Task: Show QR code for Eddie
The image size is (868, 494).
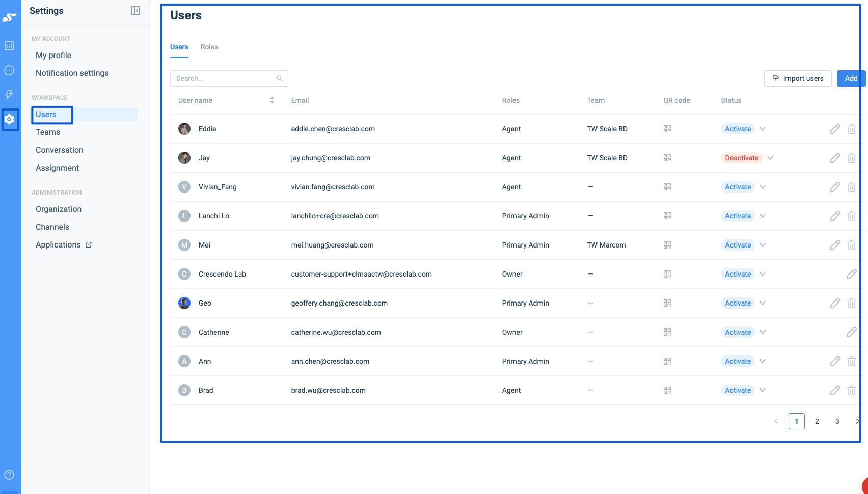Action: coord(667,129)
